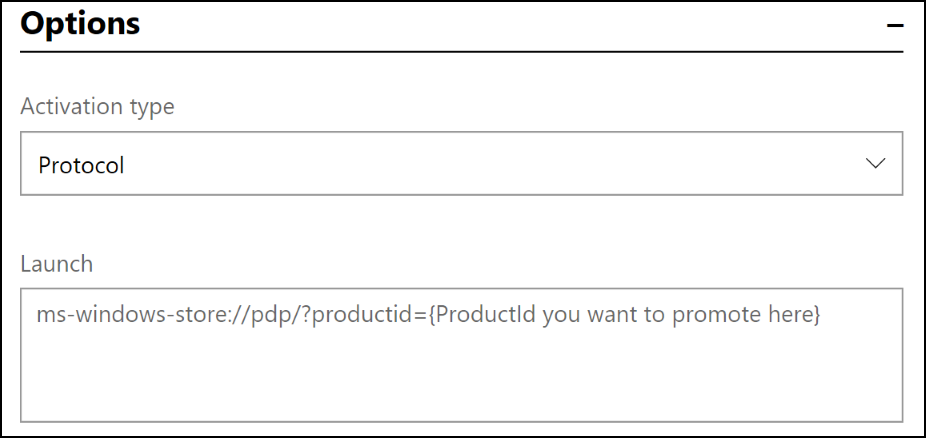The image size is (926, 438).
Task: Click the Launch label
Action: 56,264
